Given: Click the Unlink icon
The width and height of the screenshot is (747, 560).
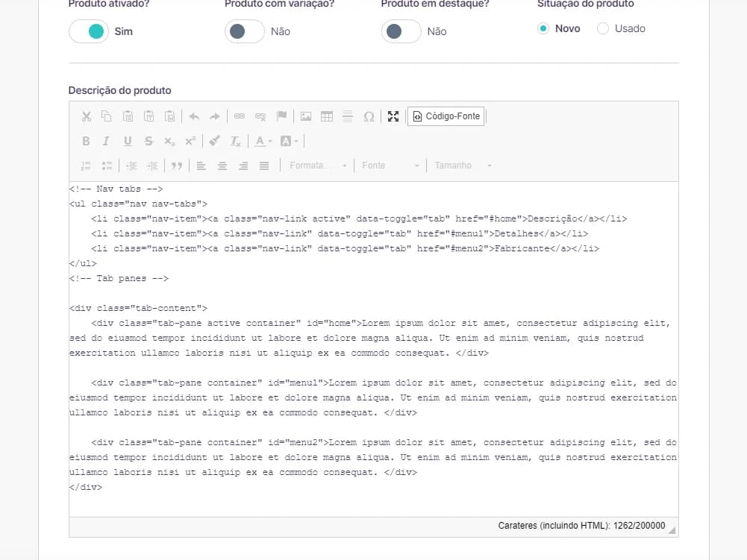Looking at the screenshot, I should (260, 116).
